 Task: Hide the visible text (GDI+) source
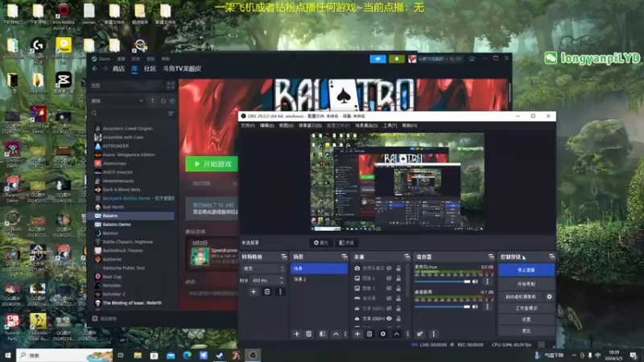(x=389, y=319)
